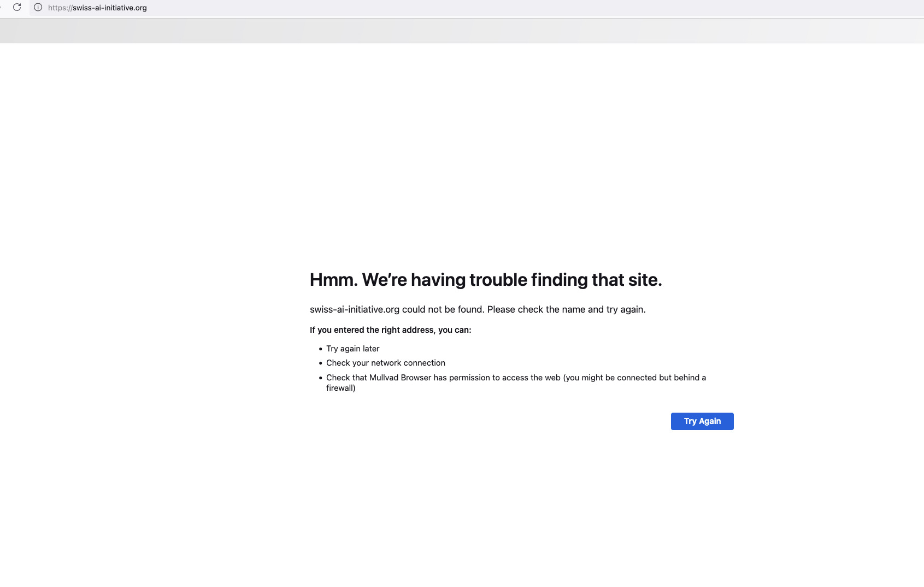Reload the page with the circular arrow icon

click(17, 7)
